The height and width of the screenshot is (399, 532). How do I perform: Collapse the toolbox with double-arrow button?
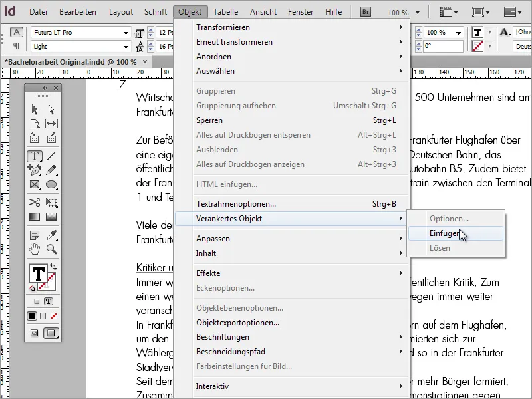pyautogui.click(x=45, y=88)
